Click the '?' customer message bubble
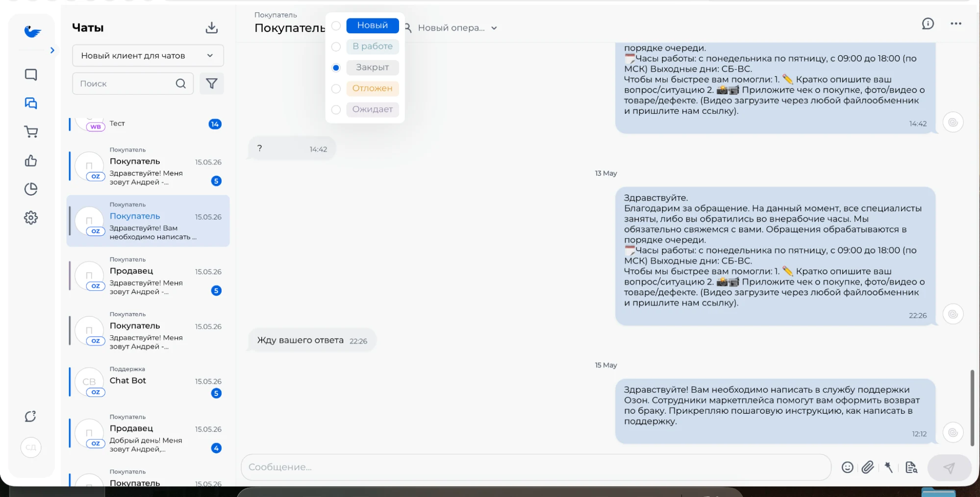 point(292,149)
